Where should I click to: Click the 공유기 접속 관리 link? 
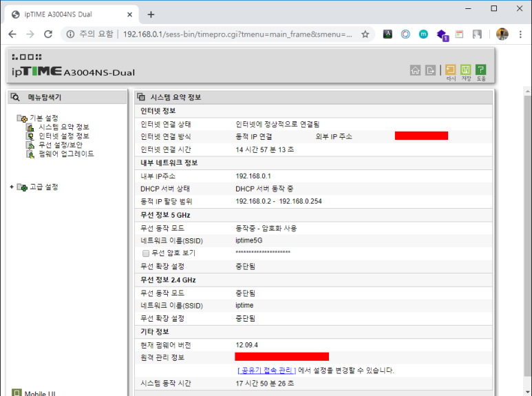266,371
